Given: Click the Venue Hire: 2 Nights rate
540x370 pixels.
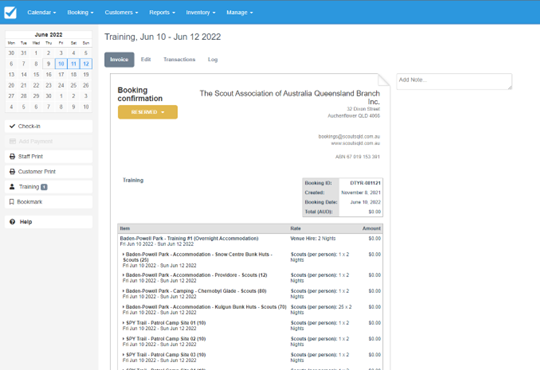Looking at the screenshot, I should (313, 238).
